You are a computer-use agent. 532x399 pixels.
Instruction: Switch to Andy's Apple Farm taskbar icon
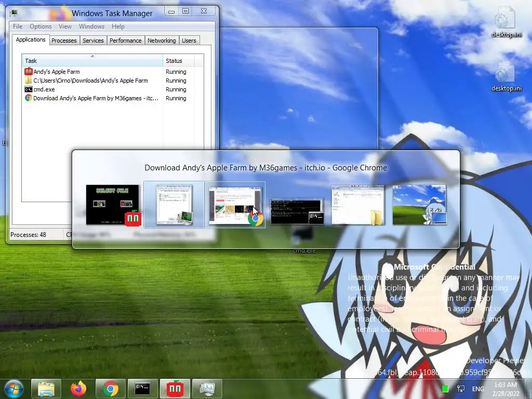click(175, 389)
